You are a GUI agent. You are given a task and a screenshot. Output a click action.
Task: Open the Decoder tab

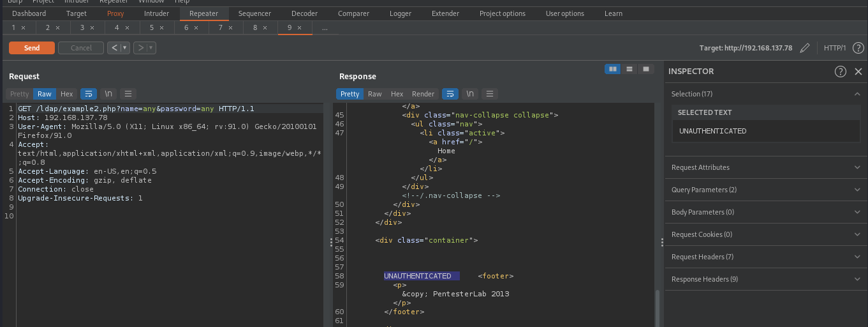pos(304,13)
